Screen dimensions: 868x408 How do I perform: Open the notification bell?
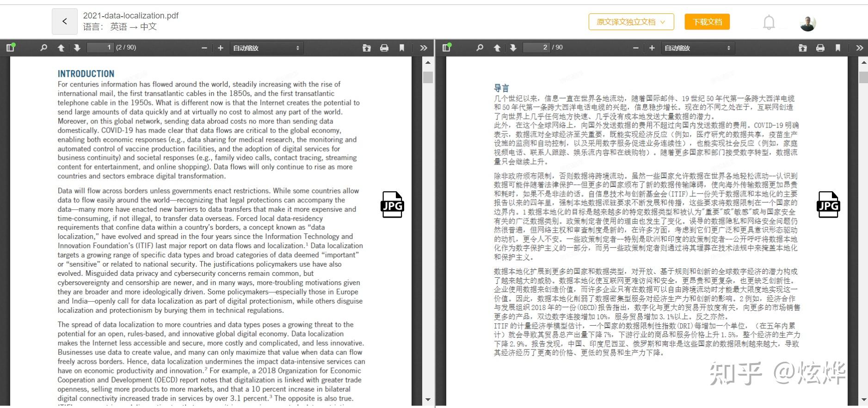pyautogui.click(x=769, y=22)
